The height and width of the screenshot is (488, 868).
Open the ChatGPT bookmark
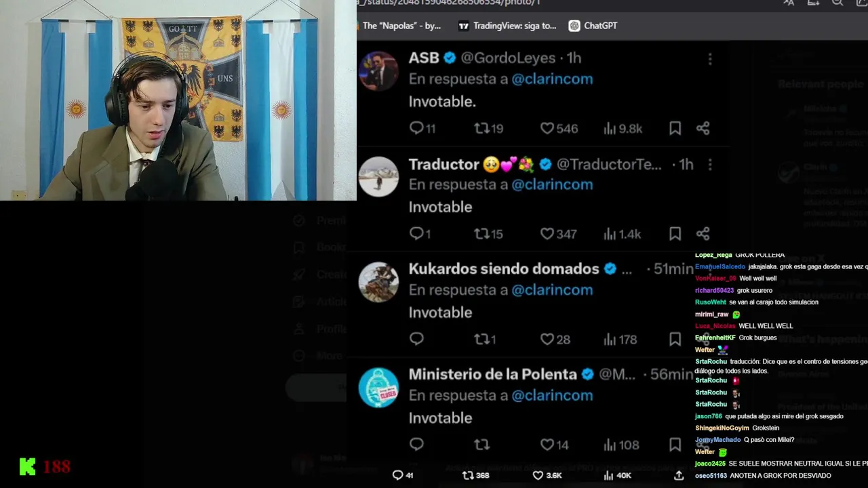point(593,26)
